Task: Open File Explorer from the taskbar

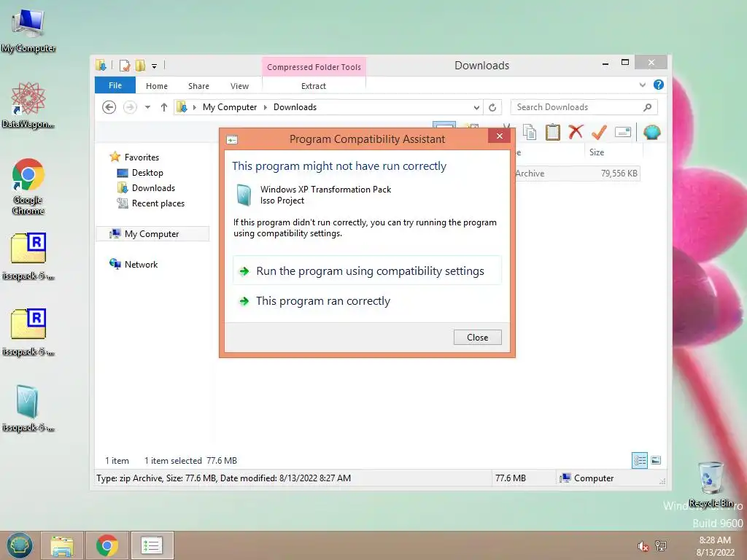Action: [62, 545]
